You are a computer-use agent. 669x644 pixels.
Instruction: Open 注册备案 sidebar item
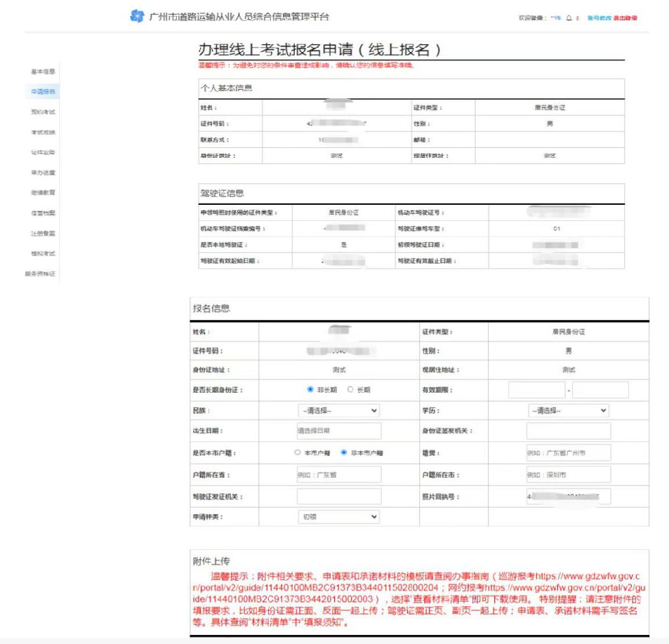[x=43, y=234]
